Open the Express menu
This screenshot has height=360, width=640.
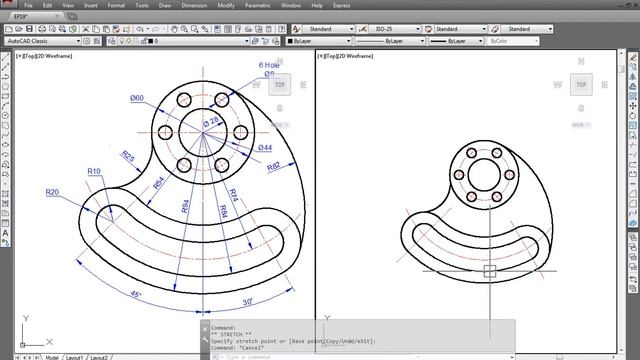pyautogui.click(x=342, y=5)
